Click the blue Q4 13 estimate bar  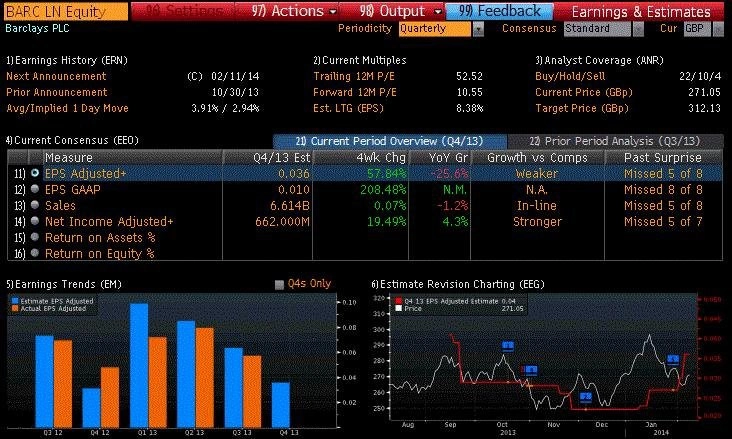(x=281, y=405)
